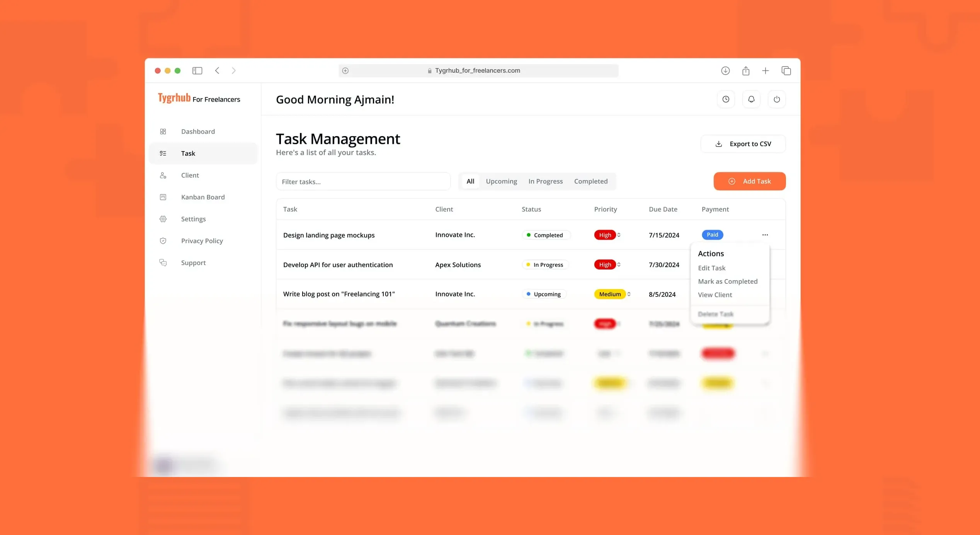This screenshot has height=535, width=980.
Task: Select the Task sidebar item
Action: coord(203,153)
